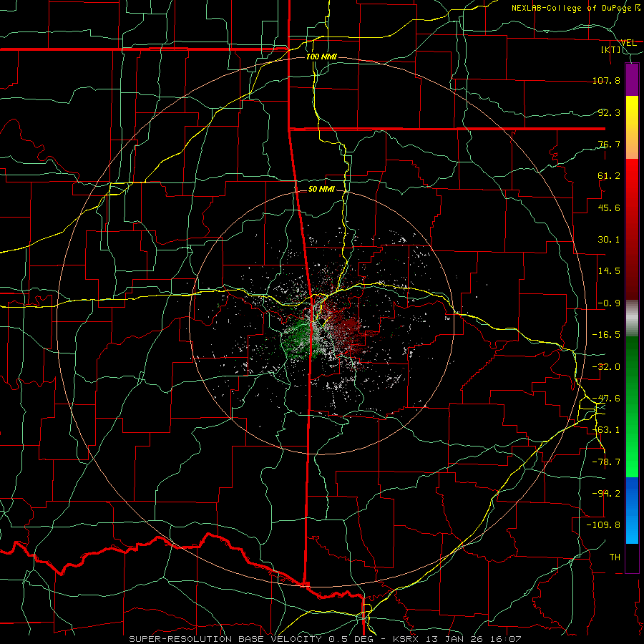The height and width of the screenshot is (644, 644).
Task: Select the 30.1 scale value
Action: pyautogui.click(x=609, y=240)
